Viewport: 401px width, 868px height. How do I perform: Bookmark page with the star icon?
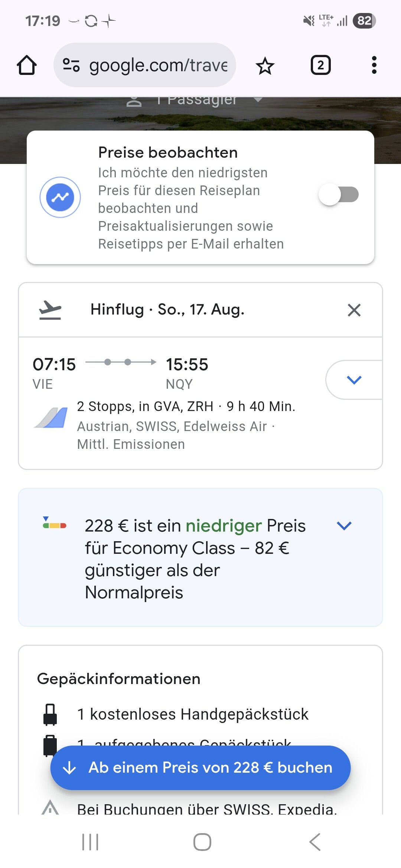(265, 66)
